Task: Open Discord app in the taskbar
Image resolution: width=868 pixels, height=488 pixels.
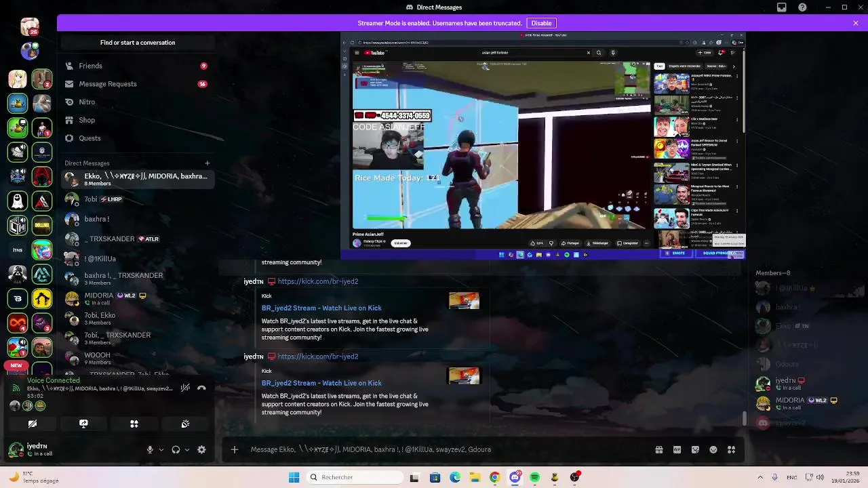Action: point(515,477)
